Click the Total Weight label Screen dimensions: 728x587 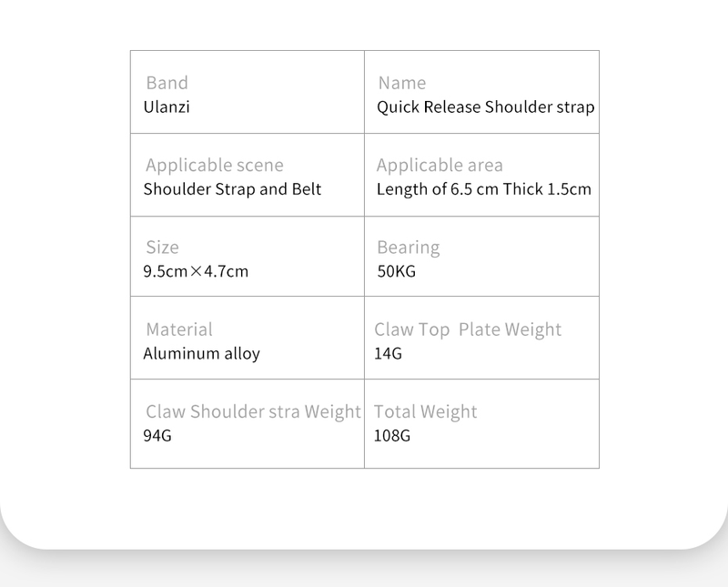425,411
